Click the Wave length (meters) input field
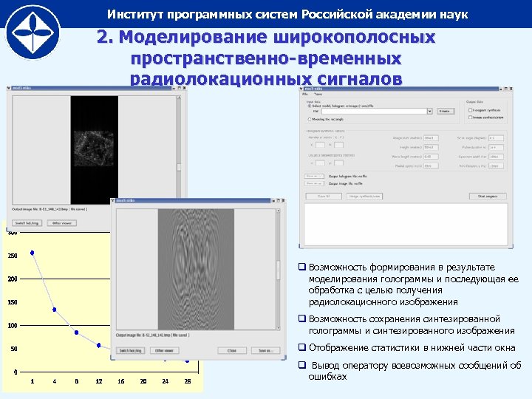 [431, 157]
